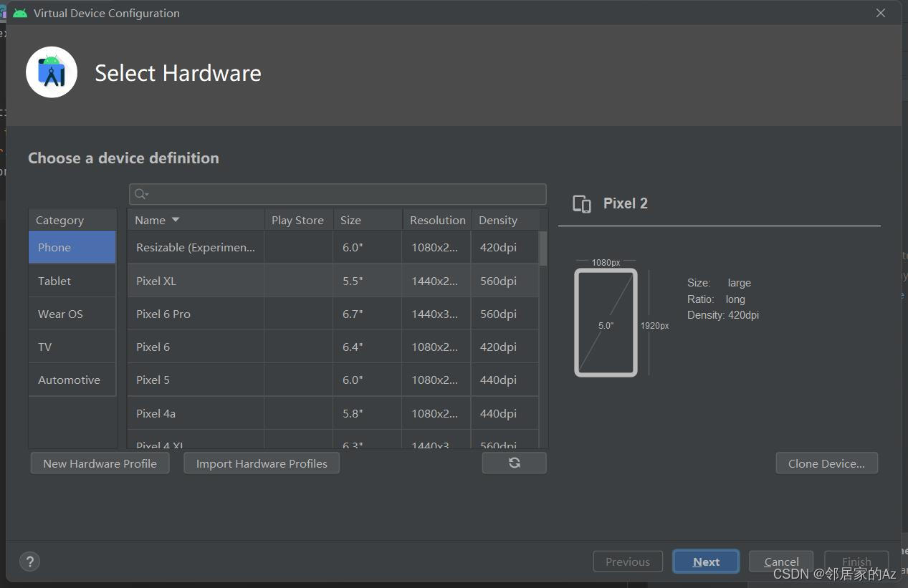The height and width of the screenshot is (588, 908).
Task: Click the Density: 420dpi preview text
Action: 722,315
